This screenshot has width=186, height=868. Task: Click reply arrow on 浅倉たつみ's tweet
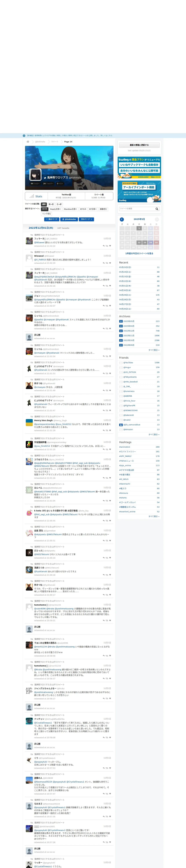click(x=104, y=575)
